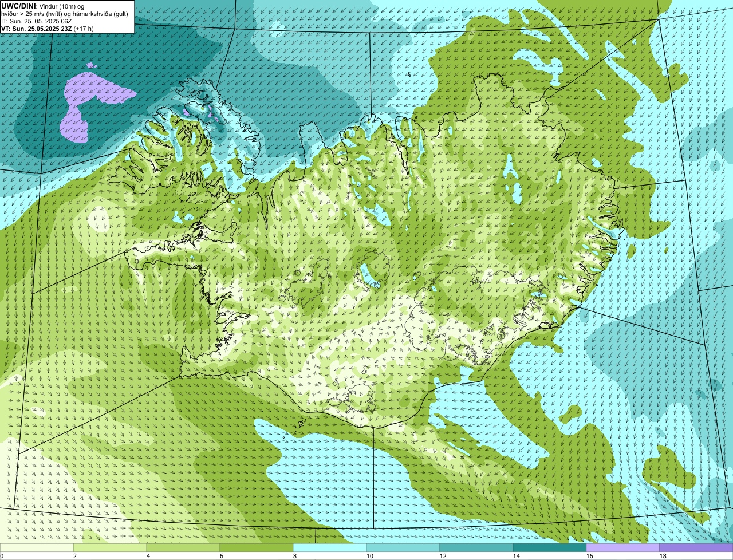Click the legend scale label 16

pos(590,556)
